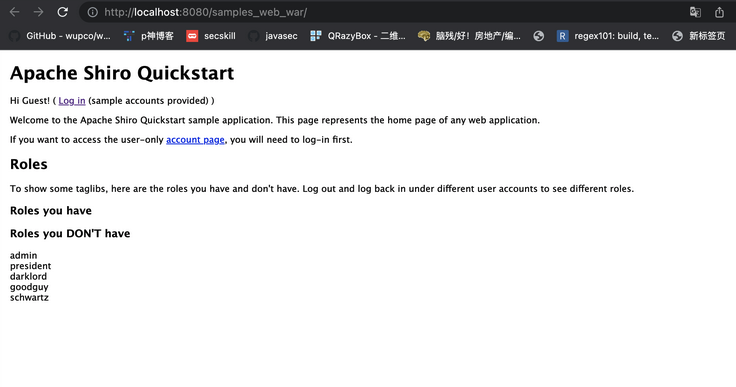This screenshot has height=387, width=736.
Task: Click the darklord role text
Action: 28,276
